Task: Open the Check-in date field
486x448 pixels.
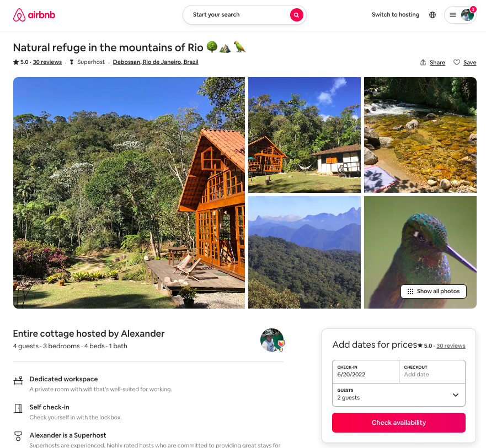Action: 365,371
